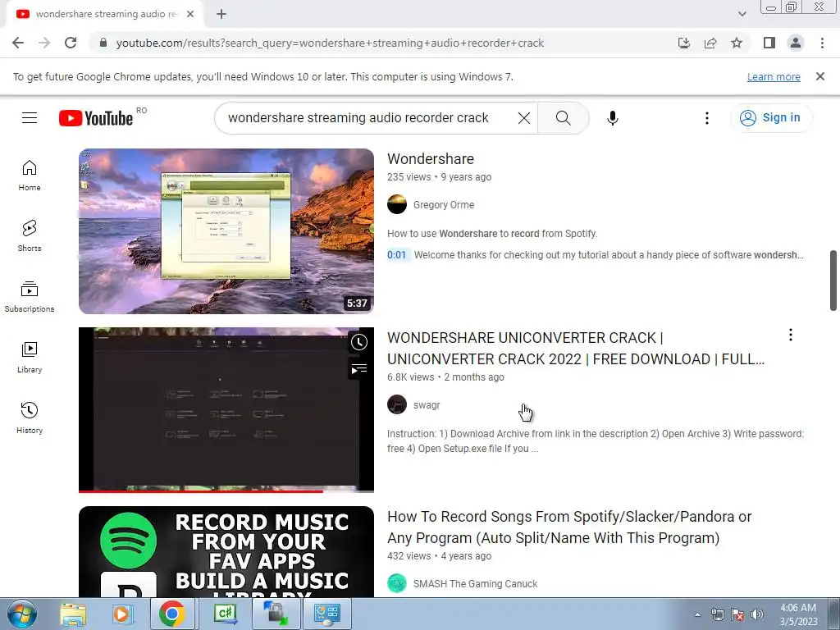Bookmark this page with star icon
Viewport: 840px width, 630px height.
click(x=737, y=43)
